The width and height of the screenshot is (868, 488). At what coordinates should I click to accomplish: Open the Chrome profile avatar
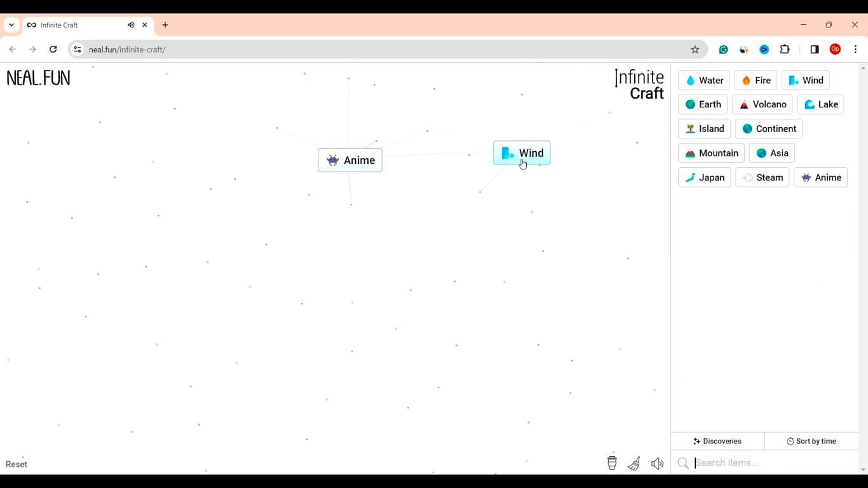835,49
